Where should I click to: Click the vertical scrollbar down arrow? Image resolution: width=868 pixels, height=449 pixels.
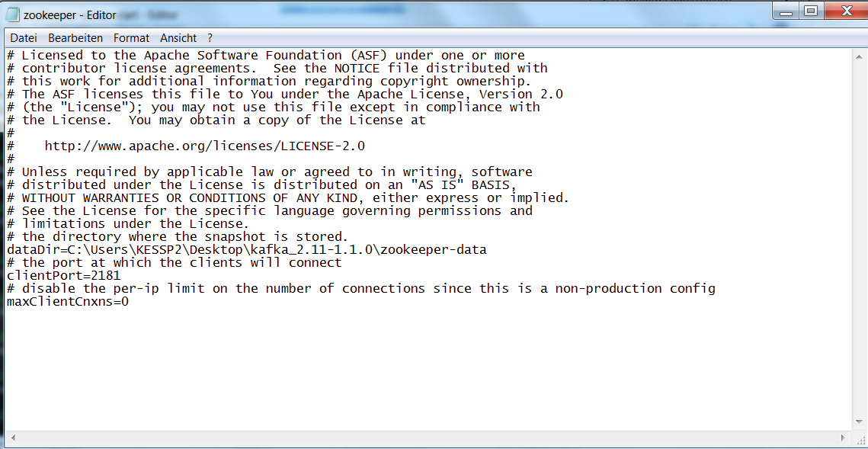tap(859, 424)
